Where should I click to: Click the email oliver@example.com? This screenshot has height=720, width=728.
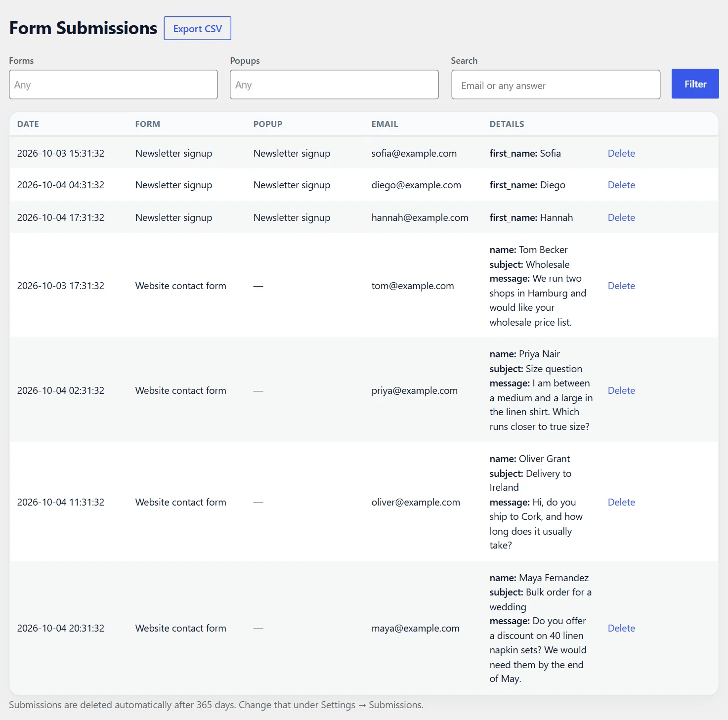tap(416, 502)
